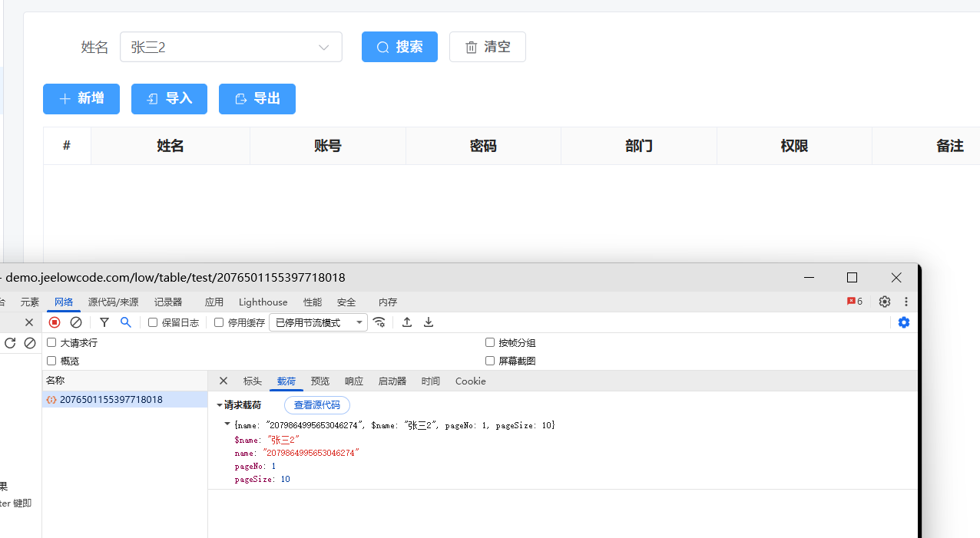Viewport: 980px width, 538px height.
Task: Check the 按帧分组 group by frame checkbox
Action: [x=490, y=342]
